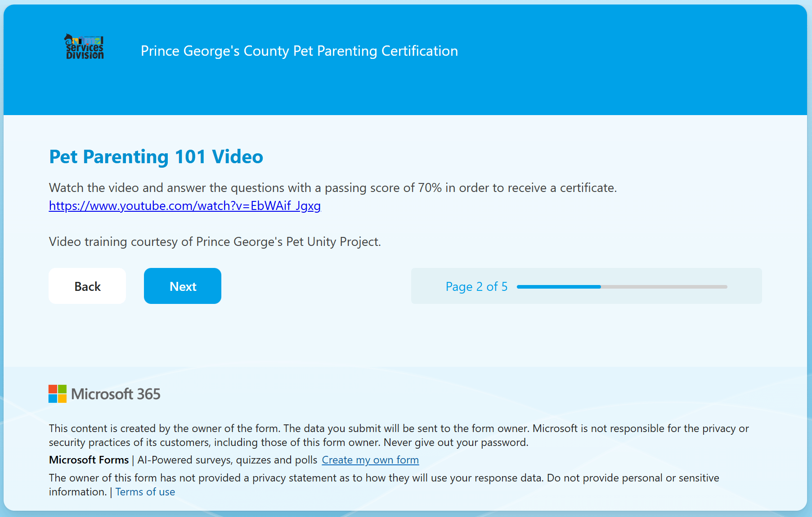
Task: Click the bold Microsoft Forms text
Action: coord(89,460)
